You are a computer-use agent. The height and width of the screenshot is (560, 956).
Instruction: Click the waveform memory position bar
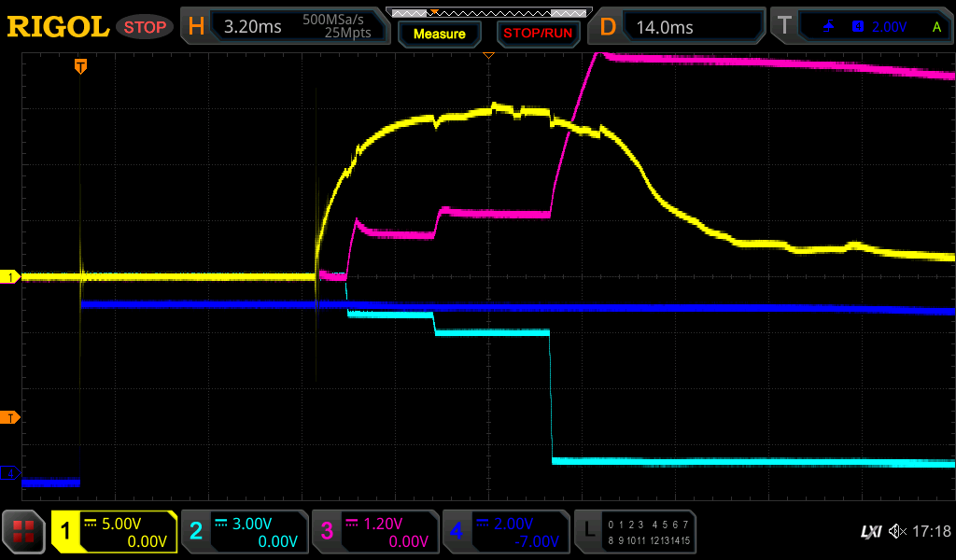487,12
